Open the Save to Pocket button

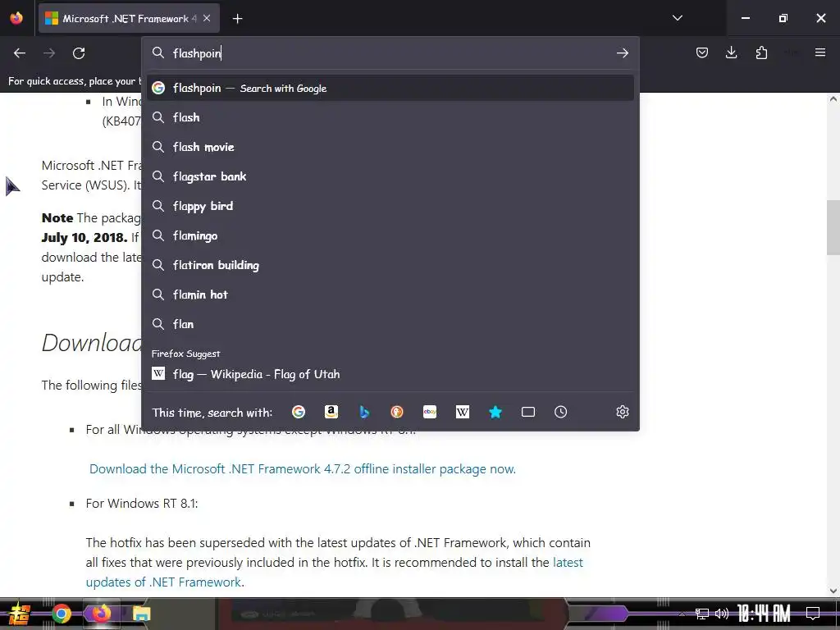[x=702, y=52]
